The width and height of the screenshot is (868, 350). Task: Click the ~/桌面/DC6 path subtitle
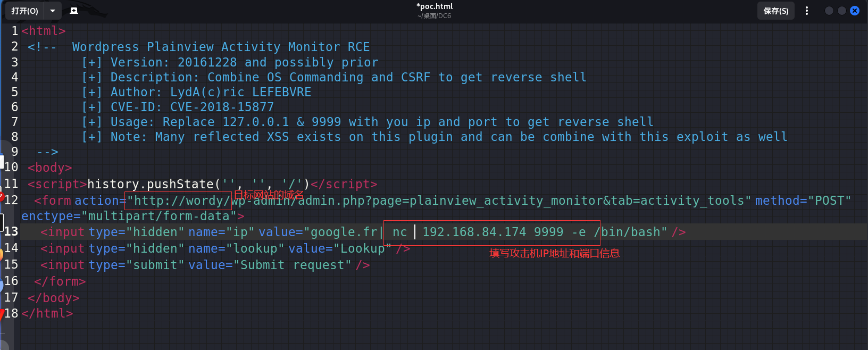pyautogui.click(x=434, y=16)
